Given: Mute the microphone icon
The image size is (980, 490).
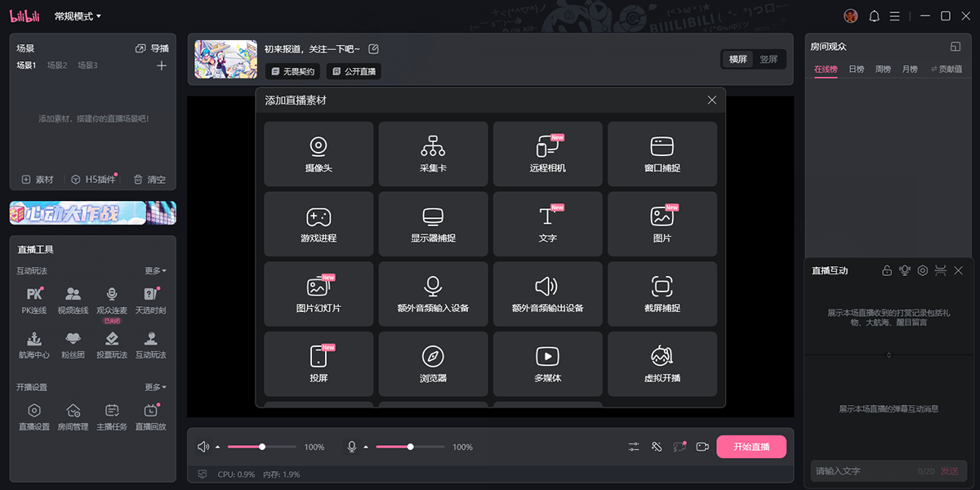Looking at the screenshot, I should click(352, 447).
